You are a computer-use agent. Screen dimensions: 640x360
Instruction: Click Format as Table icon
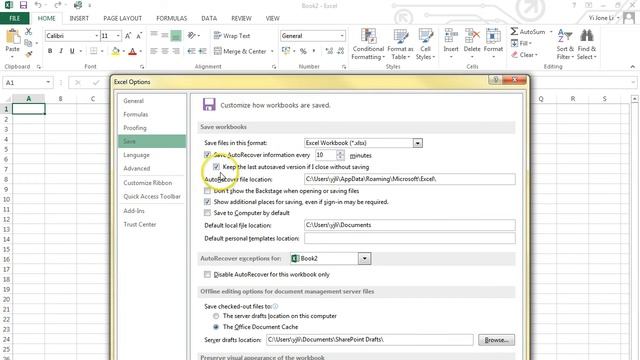400,37
